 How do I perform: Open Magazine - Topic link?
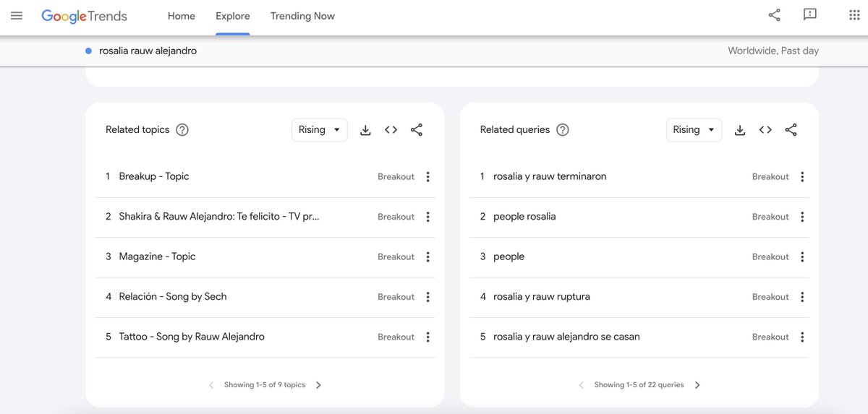point(157,256)
